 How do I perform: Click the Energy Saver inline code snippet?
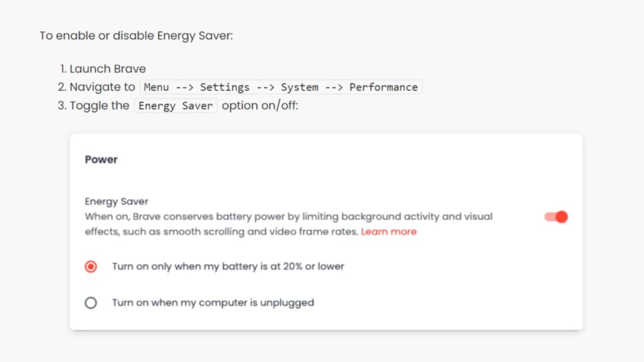coord(175,106)
